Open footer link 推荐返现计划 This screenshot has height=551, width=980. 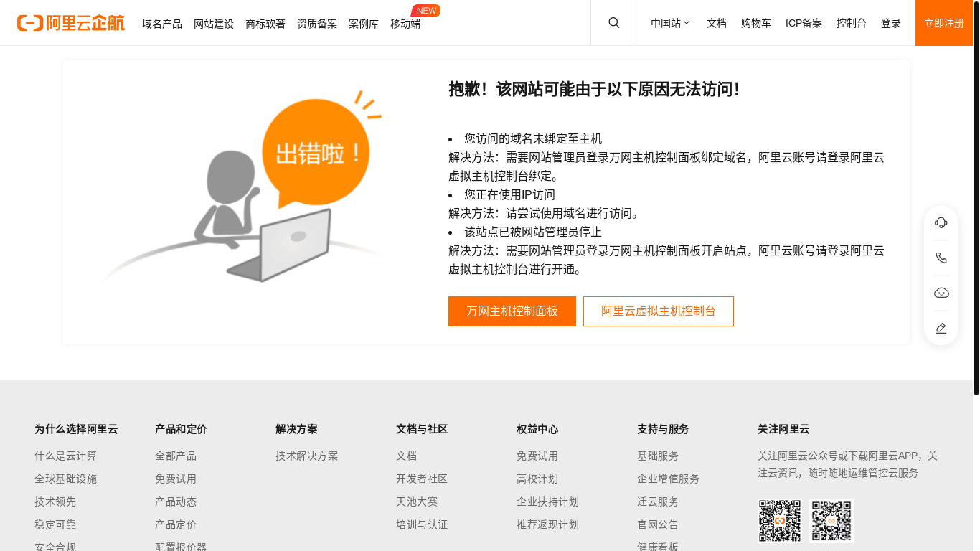548,524
